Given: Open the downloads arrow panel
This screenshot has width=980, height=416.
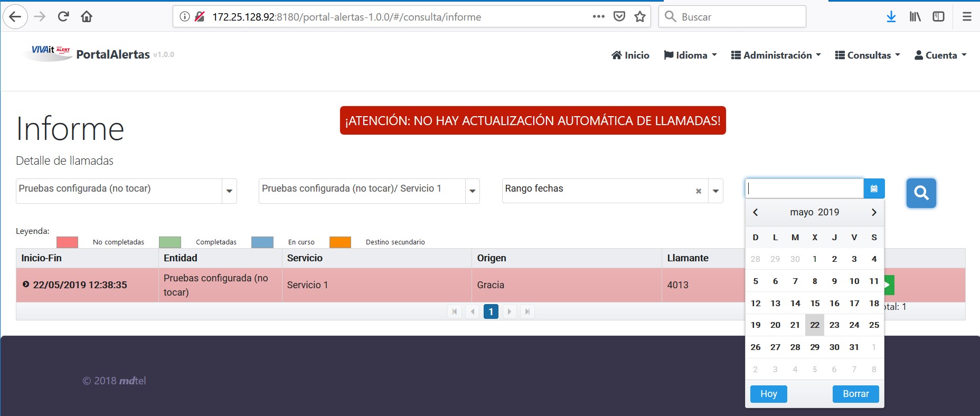Looking at the screenshot, I should 891,17.
